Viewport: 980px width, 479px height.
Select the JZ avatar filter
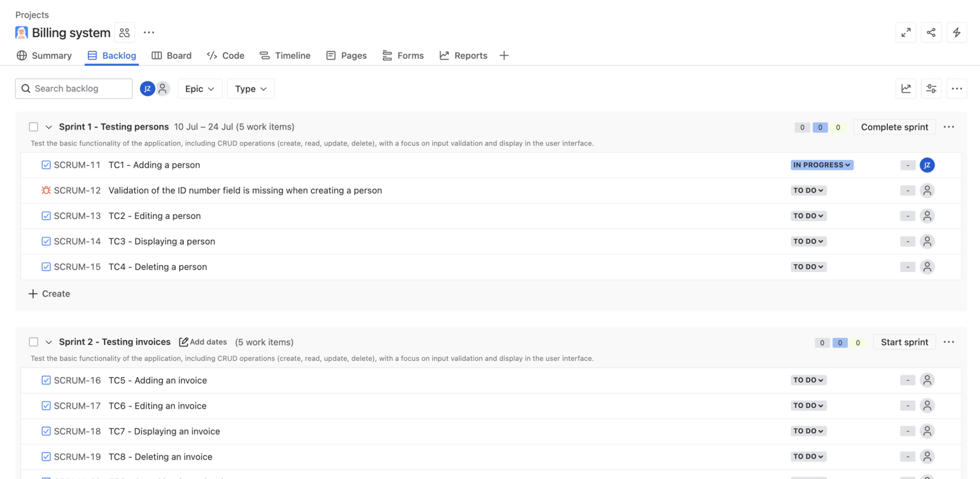[148, 88]
